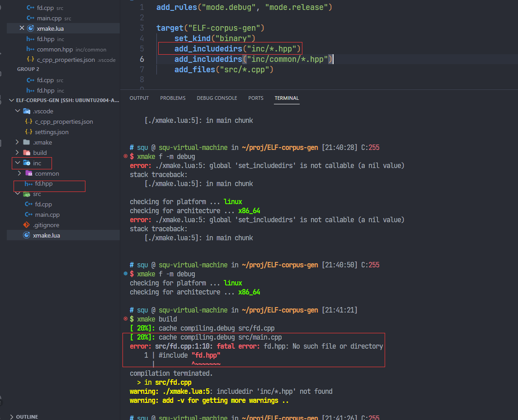Click the inc folder icon
The image size is (518, 420).
tap(27, 163)
